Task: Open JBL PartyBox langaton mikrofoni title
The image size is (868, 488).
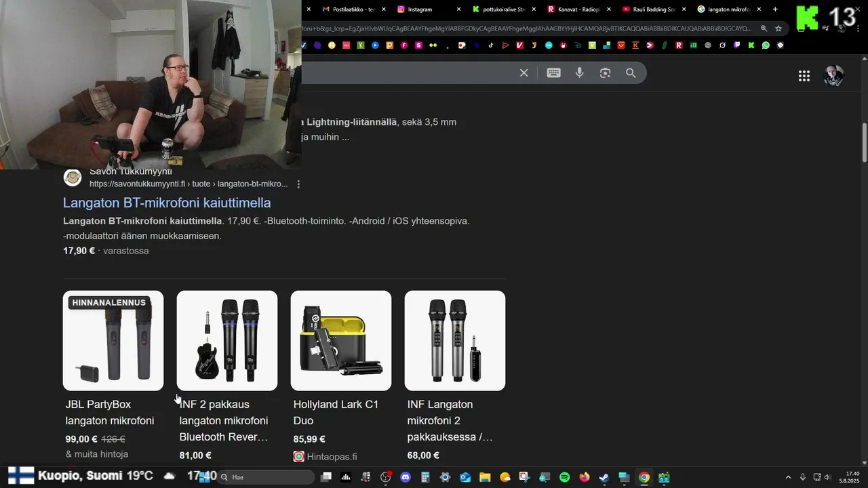Action: click(x=110, y=413)
